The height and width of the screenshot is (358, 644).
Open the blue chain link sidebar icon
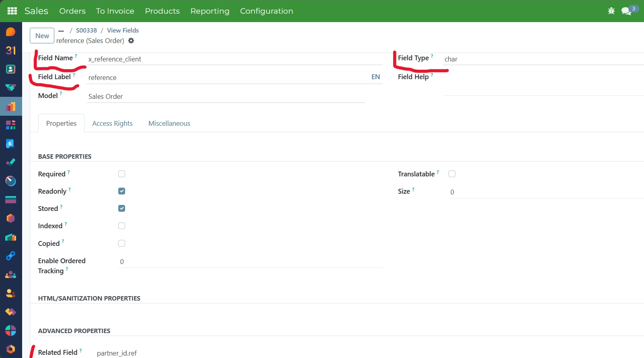(11, 256)
